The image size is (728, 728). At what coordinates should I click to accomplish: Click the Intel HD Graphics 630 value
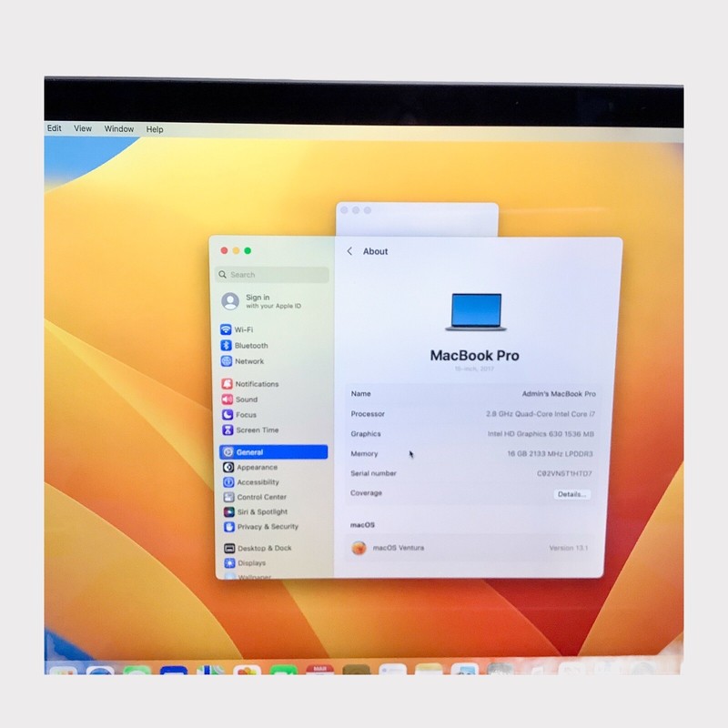(x=541, y=434)
